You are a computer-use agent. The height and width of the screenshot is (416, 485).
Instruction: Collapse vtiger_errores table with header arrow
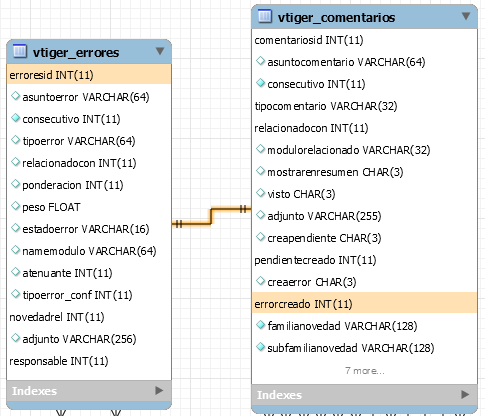(x=160, y=51)
